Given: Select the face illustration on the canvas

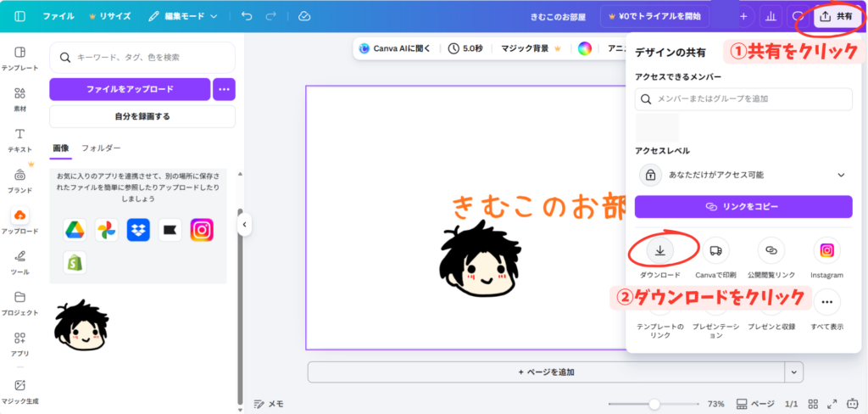Looking at the screenshot, I should point(481,259).
